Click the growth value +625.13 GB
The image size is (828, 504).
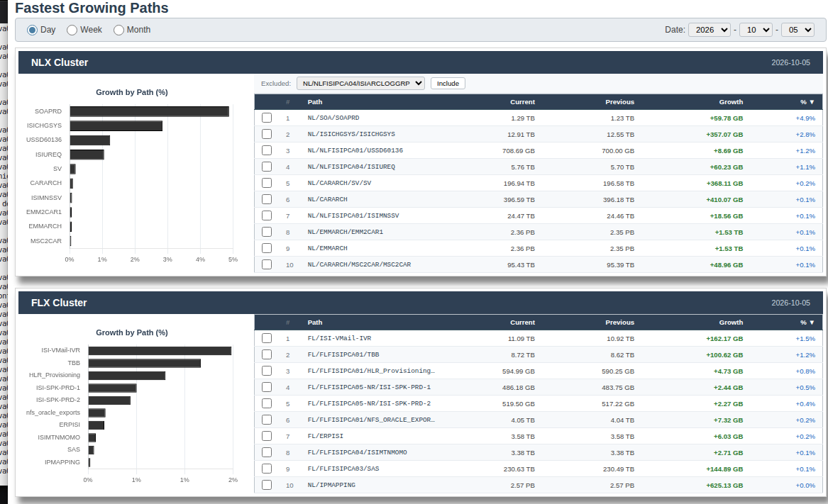(x=724, y=486)
